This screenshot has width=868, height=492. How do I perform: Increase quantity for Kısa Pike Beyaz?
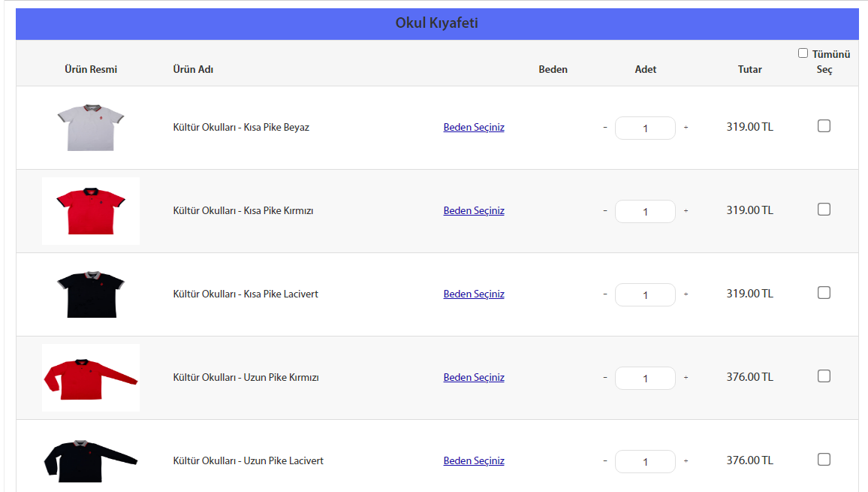pyautogui.click(x=686, y=128)
